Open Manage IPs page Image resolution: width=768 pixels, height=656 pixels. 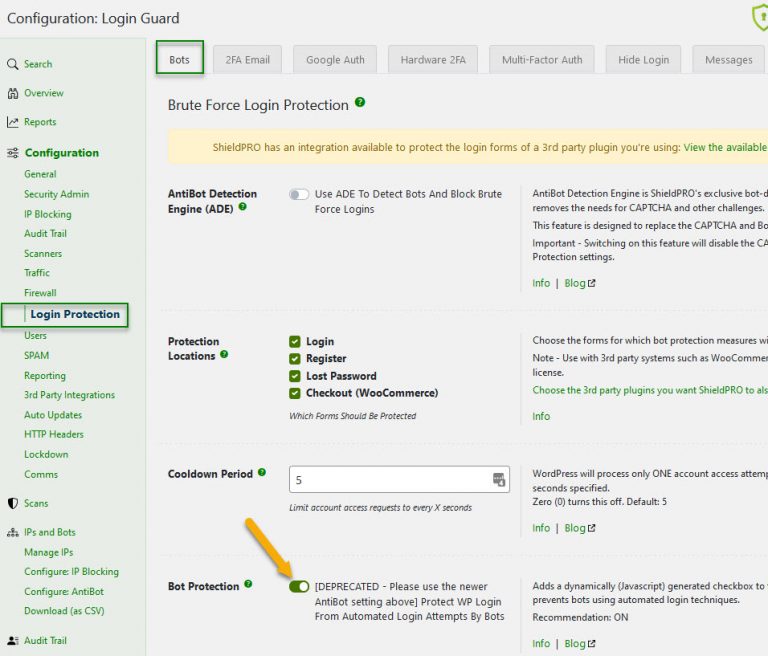tap(49, 553)
